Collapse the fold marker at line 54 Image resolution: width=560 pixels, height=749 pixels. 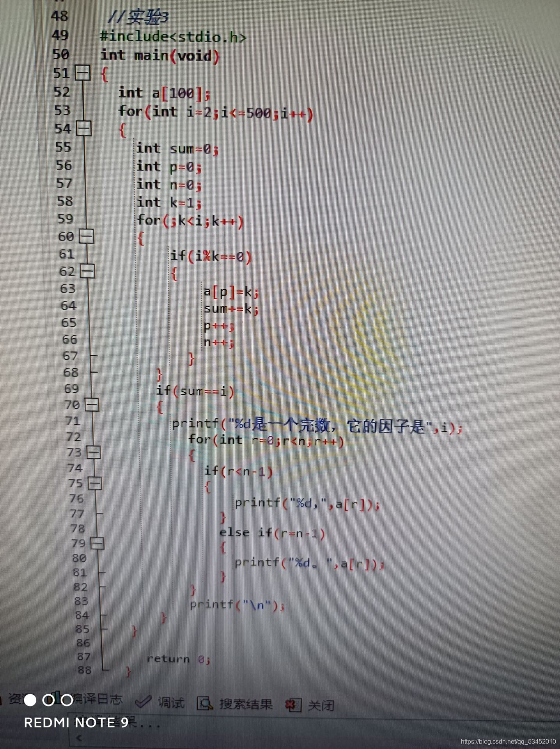(x=84, y=128)
